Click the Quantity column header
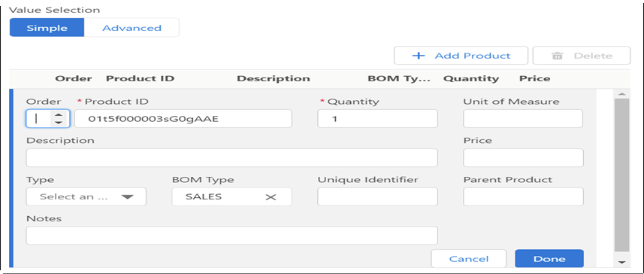This screenshot has width=644, height=274. pyautogui.click(x=471, y=78)
